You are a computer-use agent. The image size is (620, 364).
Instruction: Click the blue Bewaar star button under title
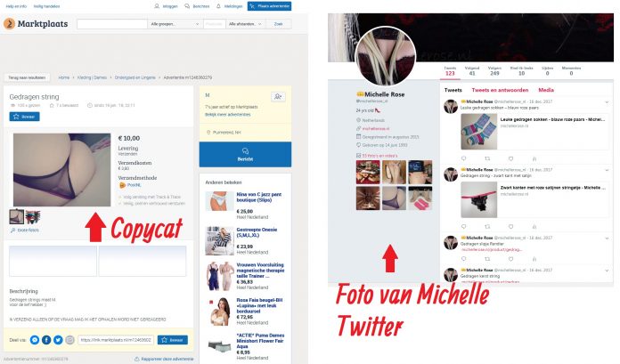coord(25,117)
